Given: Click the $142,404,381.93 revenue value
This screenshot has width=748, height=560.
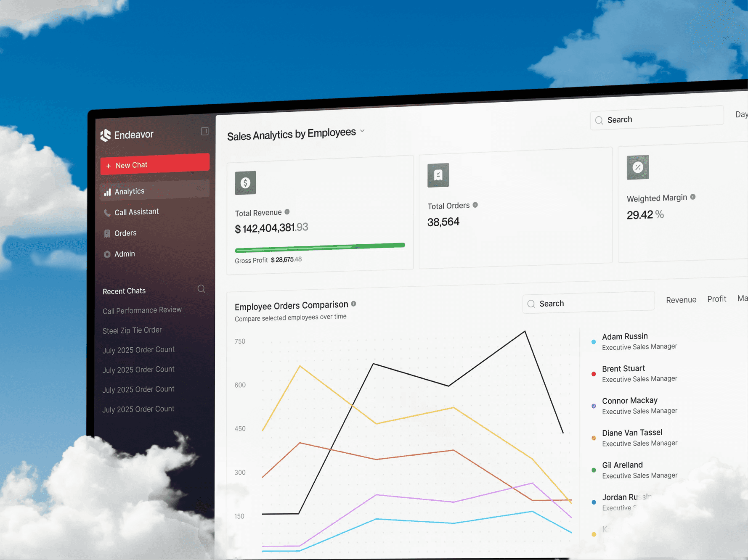Looking at the screenshot, I should pos(271,228).
